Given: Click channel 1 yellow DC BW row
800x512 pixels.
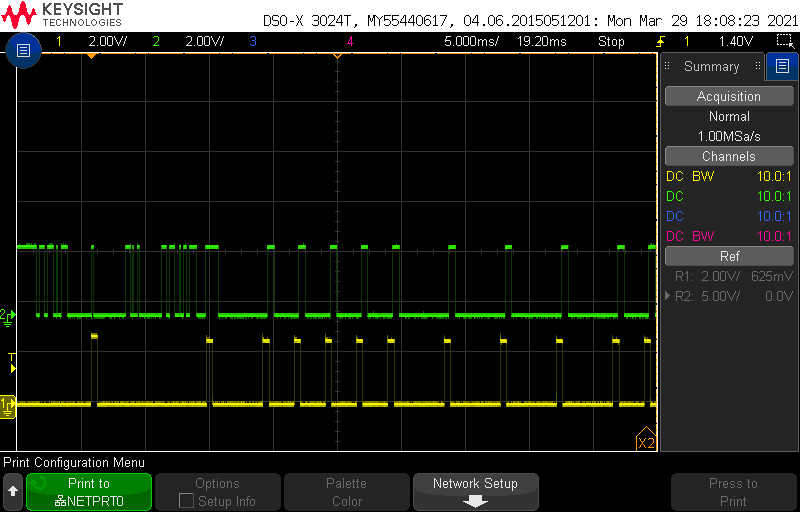Looking at the screenshot, I should click(729, 176).
